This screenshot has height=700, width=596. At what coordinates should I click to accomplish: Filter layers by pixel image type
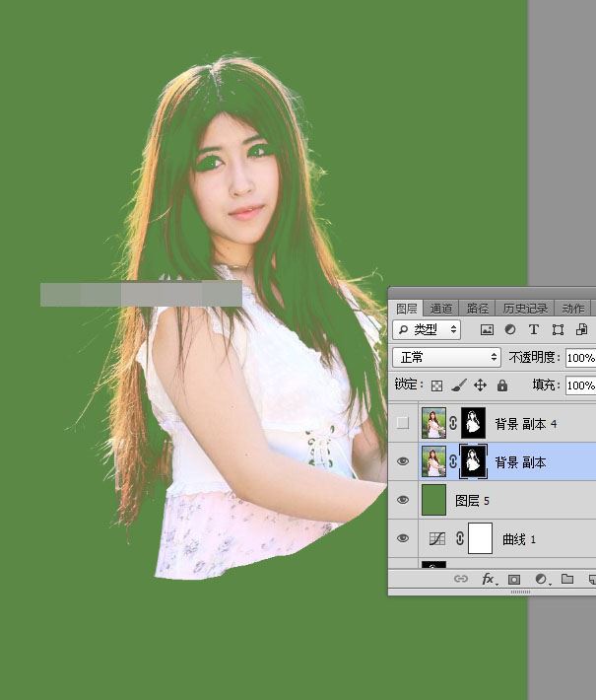[x=487, y=329]
